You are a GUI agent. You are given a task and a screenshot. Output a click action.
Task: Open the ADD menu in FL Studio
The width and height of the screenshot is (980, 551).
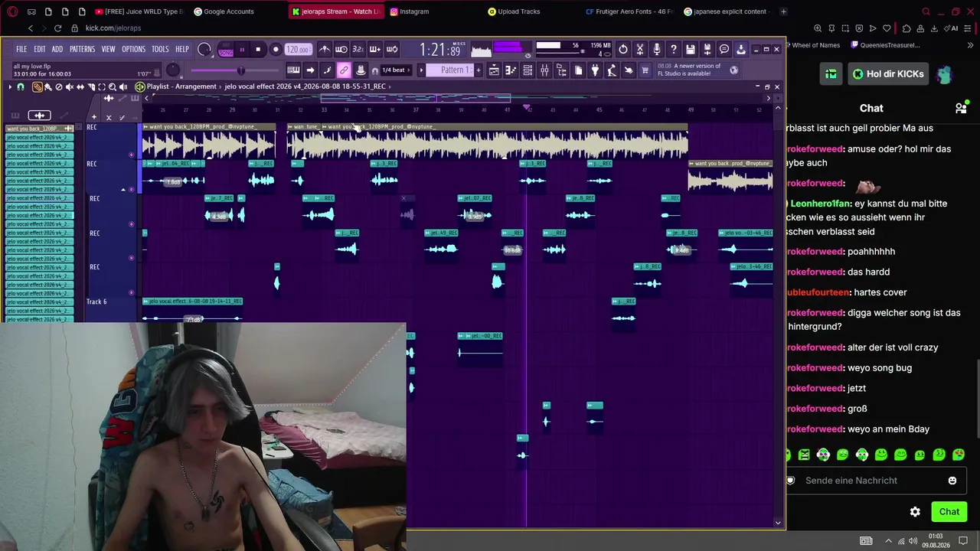[57, 49]
